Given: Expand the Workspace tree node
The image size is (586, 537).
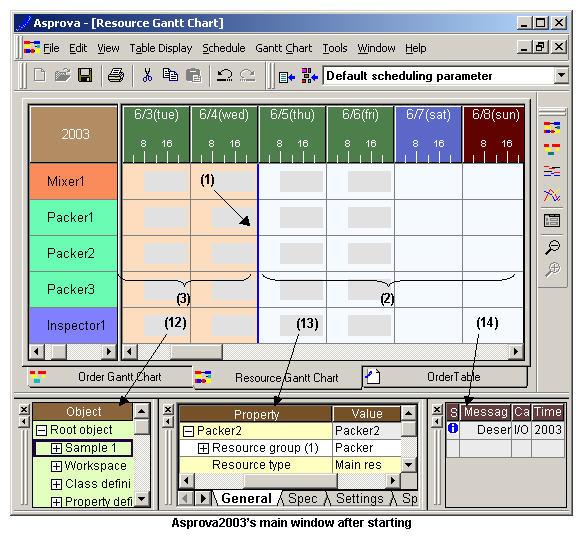Looking at the screenshot, I should (x=56, y=466).
